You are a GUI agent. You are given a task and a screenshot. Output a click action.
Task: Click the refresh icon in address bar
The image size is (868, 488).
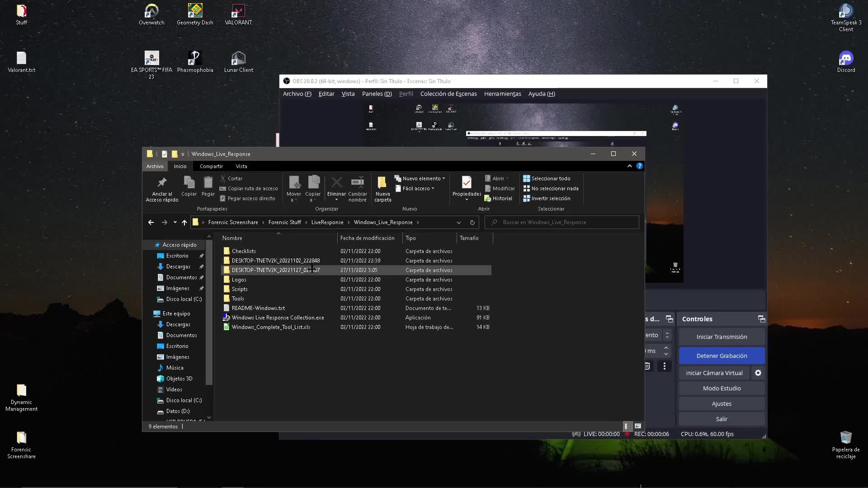point(472,222)
